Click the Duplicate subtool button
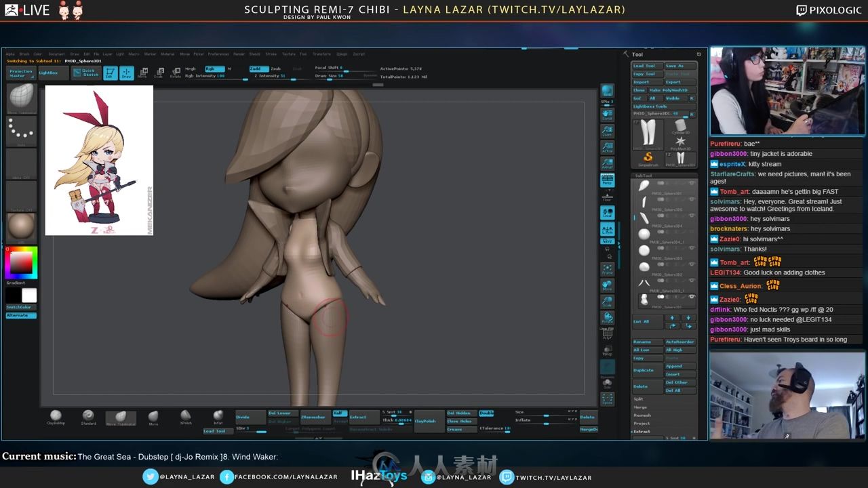Screen dimensions: 868x488 point(648,370)
